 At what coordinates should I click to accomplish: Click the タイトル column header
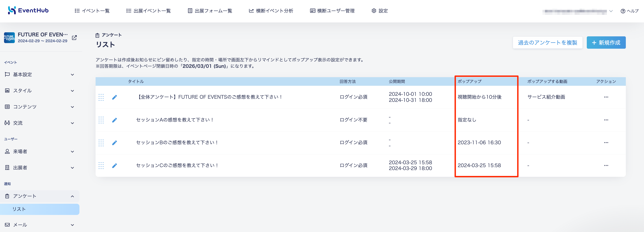coord(136,81)
